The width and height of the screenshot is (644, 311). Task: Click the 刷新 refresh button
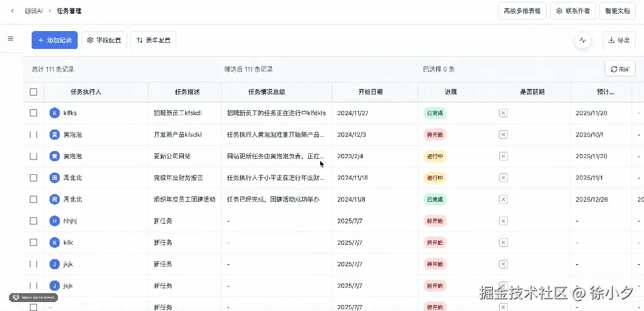[x=620, y=69]
